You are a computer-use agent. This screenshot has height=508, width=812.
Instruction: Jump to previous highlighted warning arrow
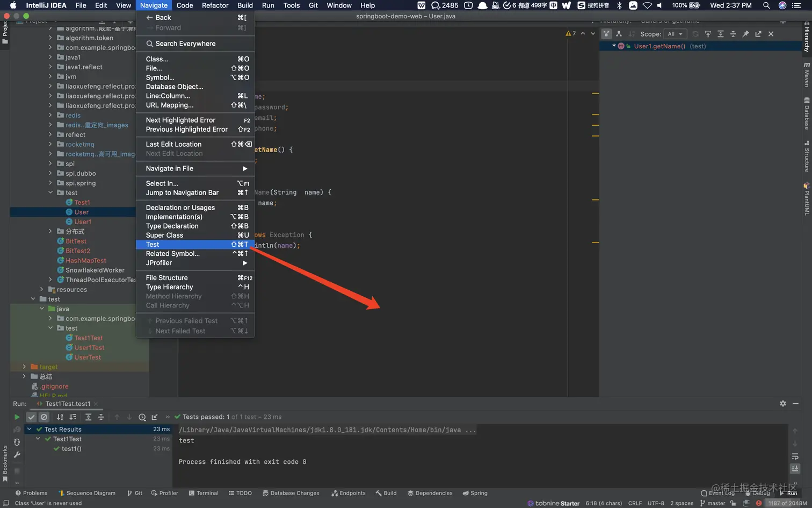point(583,33)
